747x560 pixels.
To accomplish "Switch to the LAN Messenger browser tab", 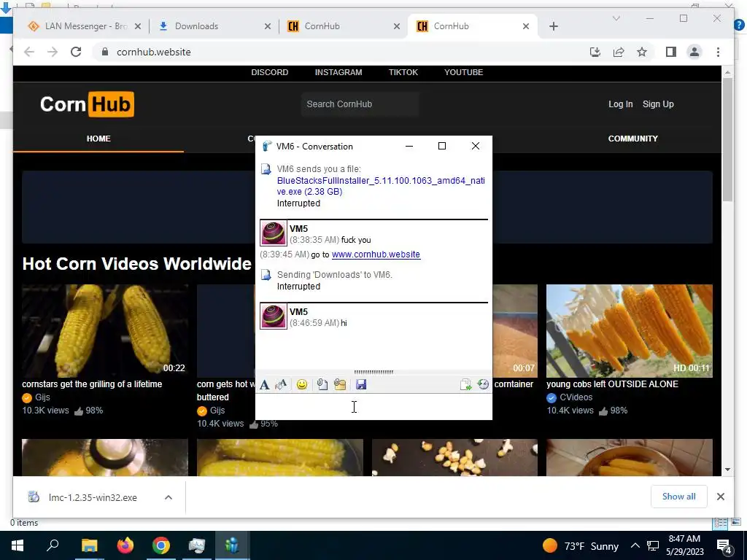I will [x=86, y=26].
